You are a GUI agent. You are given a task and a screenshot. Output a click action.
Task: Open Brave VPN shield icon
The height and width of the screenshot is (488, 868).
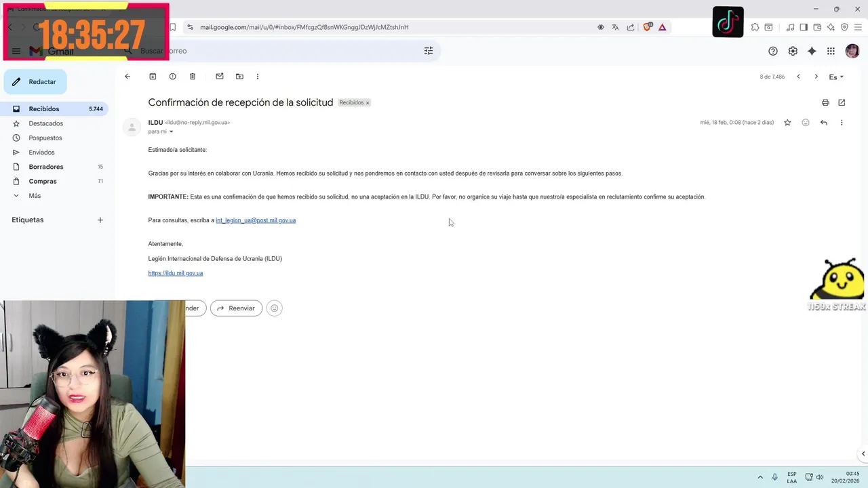(844, 27)
